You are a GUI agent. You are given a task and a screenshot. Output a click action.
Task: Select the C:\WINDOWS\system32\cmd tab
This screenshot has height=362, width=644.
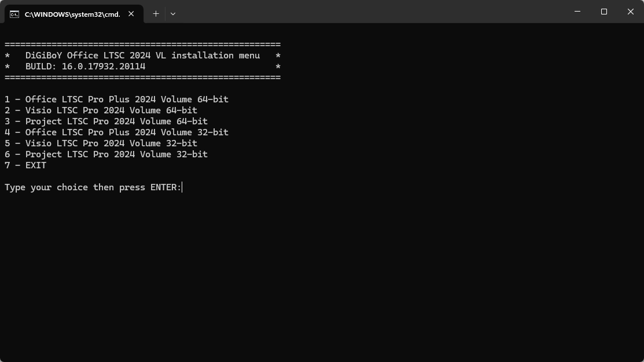[74, 14]
